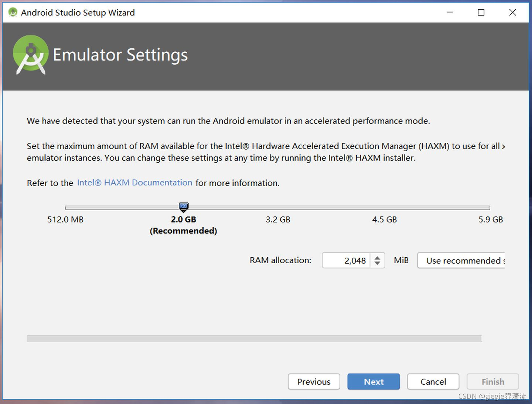Screen dimensions: 532x404
Task: Click the 2.0 GB Recommended label
Action: (183, 225)
